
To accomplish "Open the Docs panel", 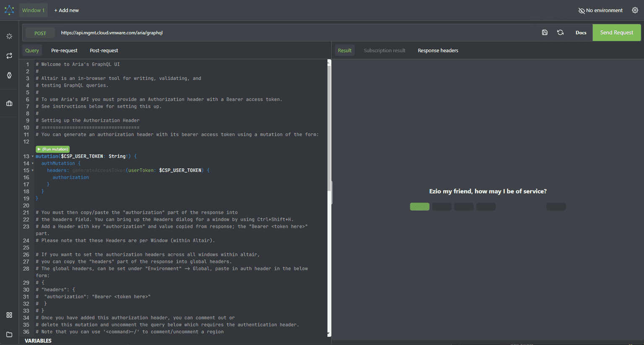I will [581, 32].
